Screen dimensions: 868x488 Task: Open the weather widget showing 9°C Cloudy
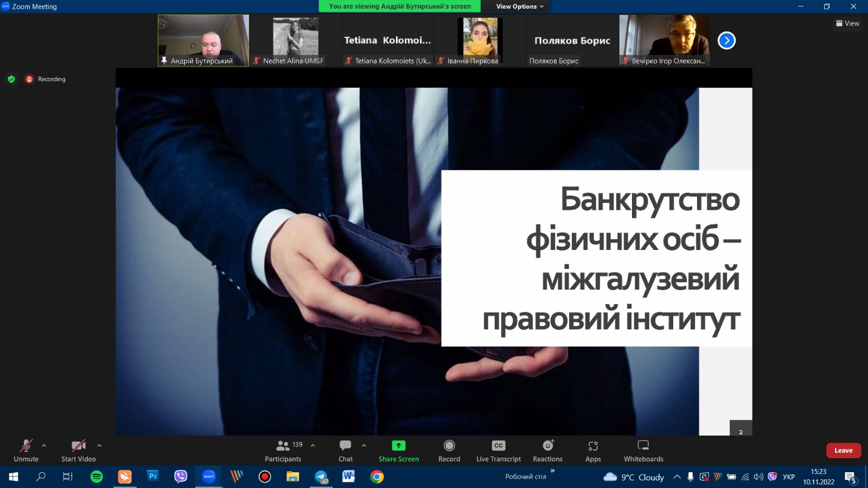(634, 477)
